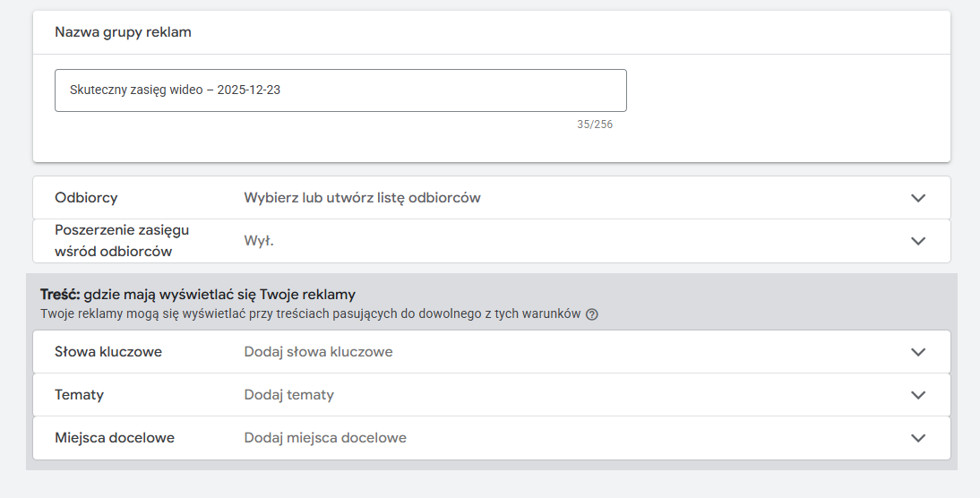The image size is (980, 498).
Task: Click the 'Wył.' audience expansion status
Action: [258, 241]
